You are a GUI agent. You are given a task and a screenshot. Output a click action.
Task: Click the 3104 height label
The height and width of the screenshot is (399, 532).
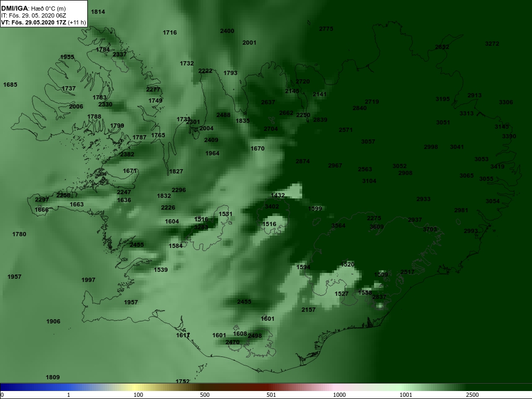(x=369, y=181)
